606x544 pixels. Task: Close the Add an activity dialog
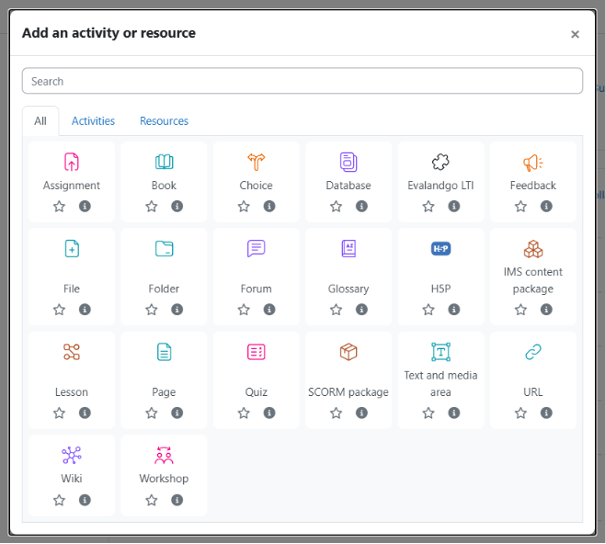click(575, 34)
